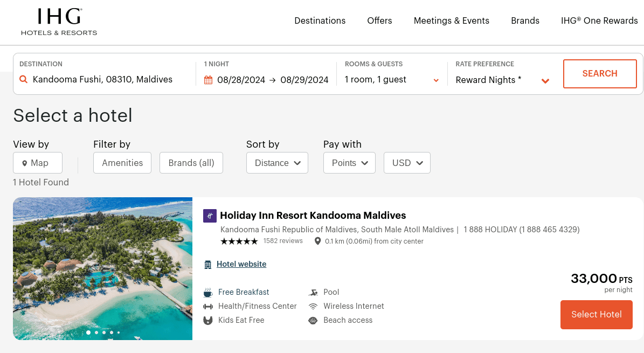Click the 1 Hotel Found text
The width and height of the screenshot is (644, 353).
coord(41,182)
